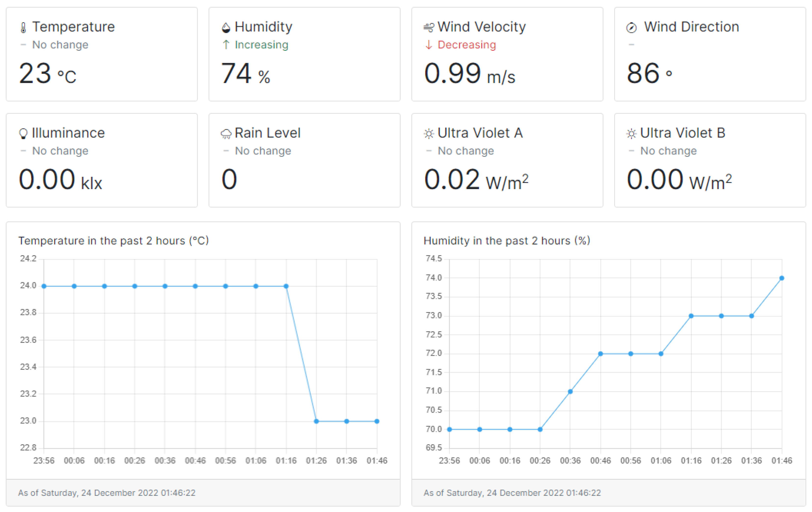Click the Humidity chart point at 00:36

(570, 392)
